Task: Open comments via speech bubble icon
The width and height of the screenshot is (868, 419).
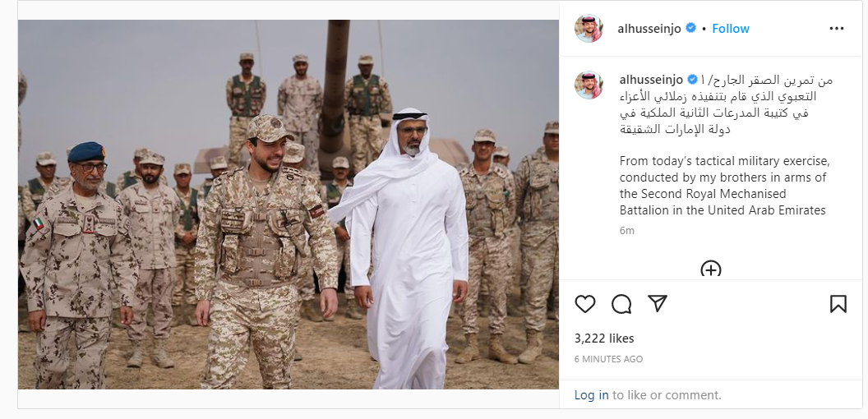Action: pos(621,304)
